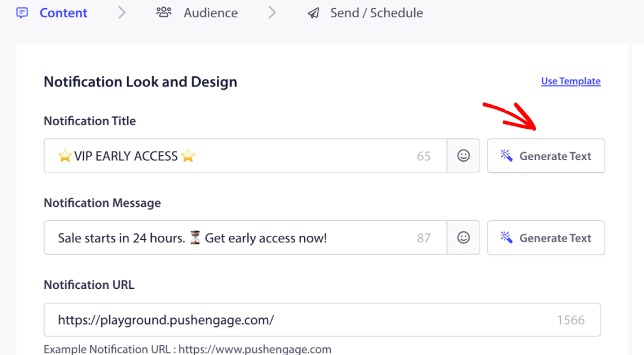The height and width of the screenshot is (355, 644).
Task: Click the chevron after the Content step
Action: pos(122,13)
